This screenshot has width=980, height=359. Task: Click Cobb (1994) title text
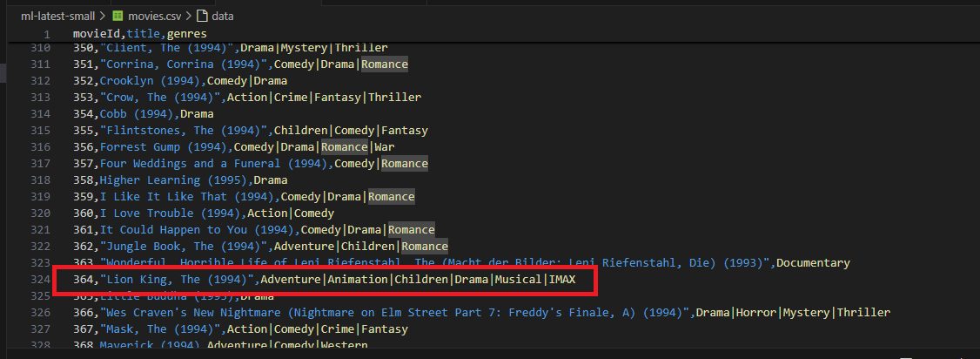[137, 114]
